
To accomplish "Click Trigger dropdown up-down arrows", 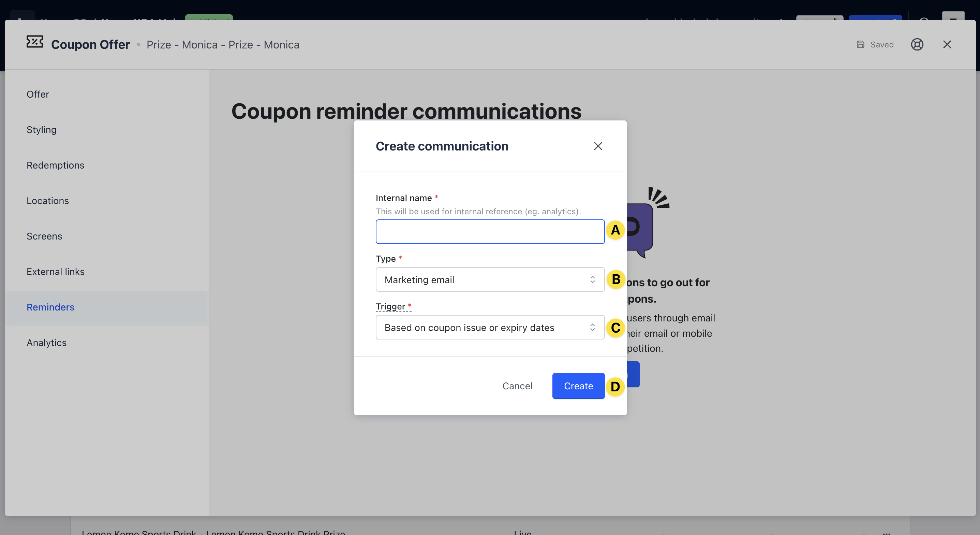I will point(592,328).
